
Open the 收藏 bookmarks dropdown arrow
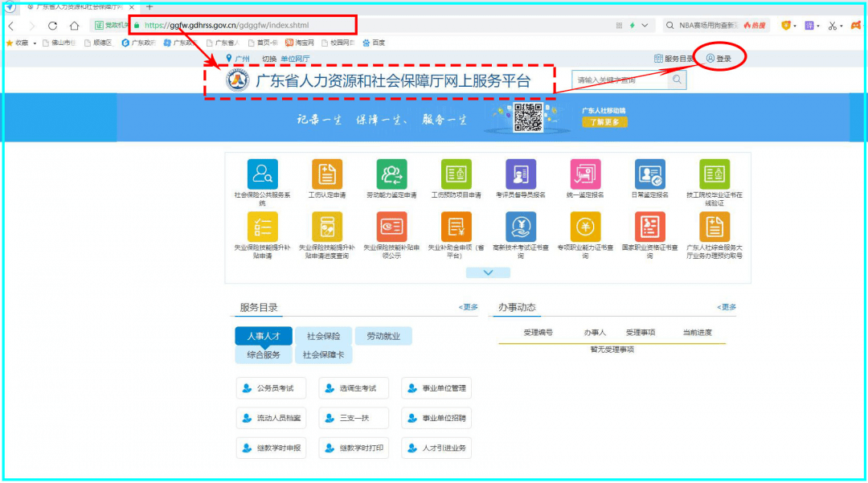[x=35, y=43]
